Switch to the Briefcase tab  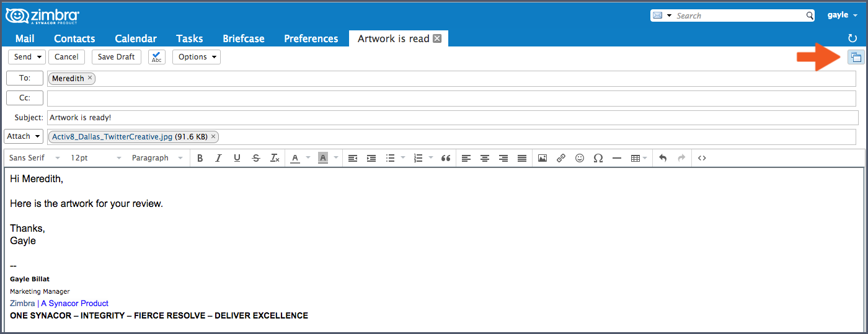tap(244, 38)
